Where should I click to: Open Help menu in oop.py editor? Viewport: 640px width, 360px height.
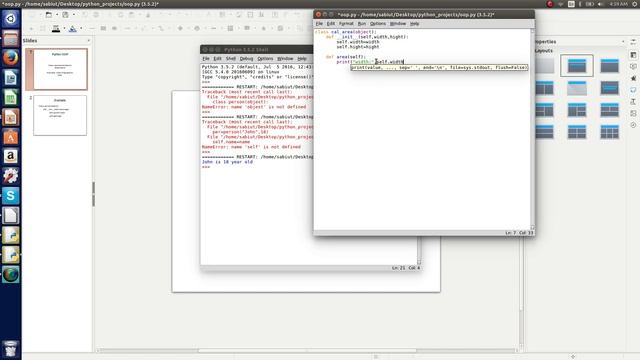pos(414,24)
